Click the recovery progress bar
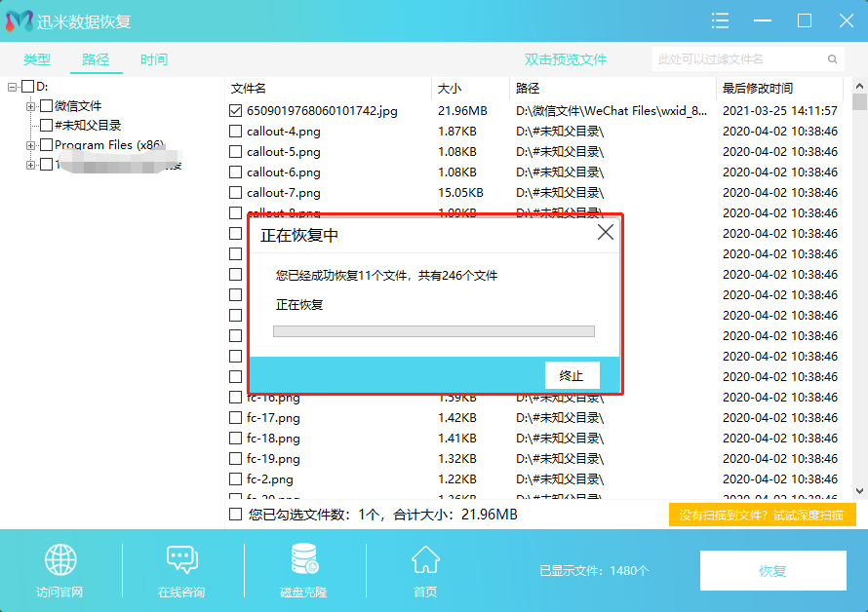The image size is (868, 612). [433, 331]
